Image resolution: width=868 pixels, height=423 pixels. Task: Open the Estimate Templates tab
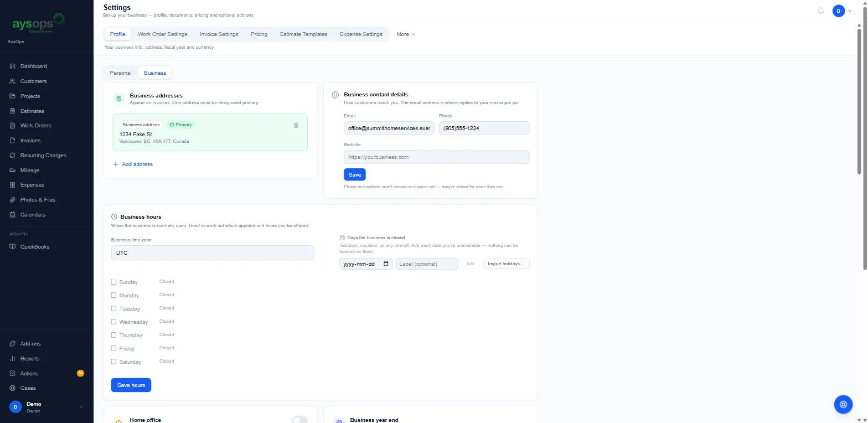pos(303,34)
